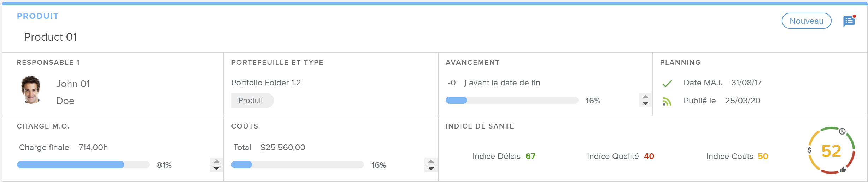Click the thumbs-up icon on health gauge
Image resolution: width=868 pixels, height=182 pixels.
click(843, 170)
